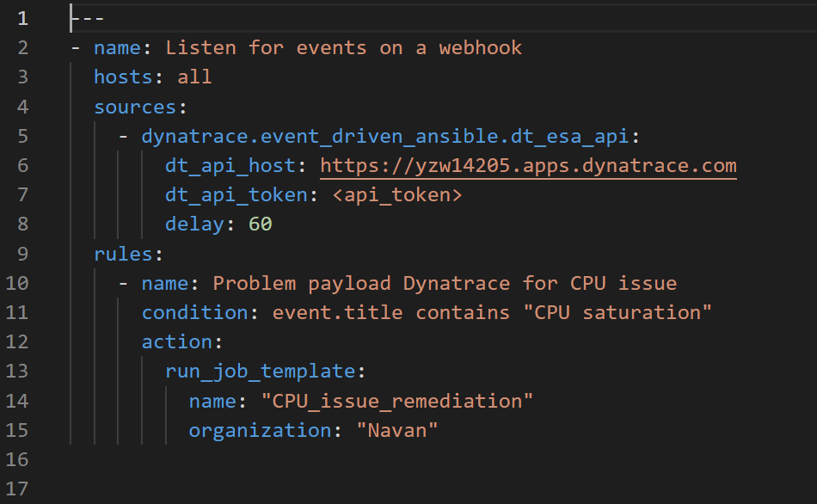
Task: Click line number 6 in the gutter
Action: click(x=22, y=166)
